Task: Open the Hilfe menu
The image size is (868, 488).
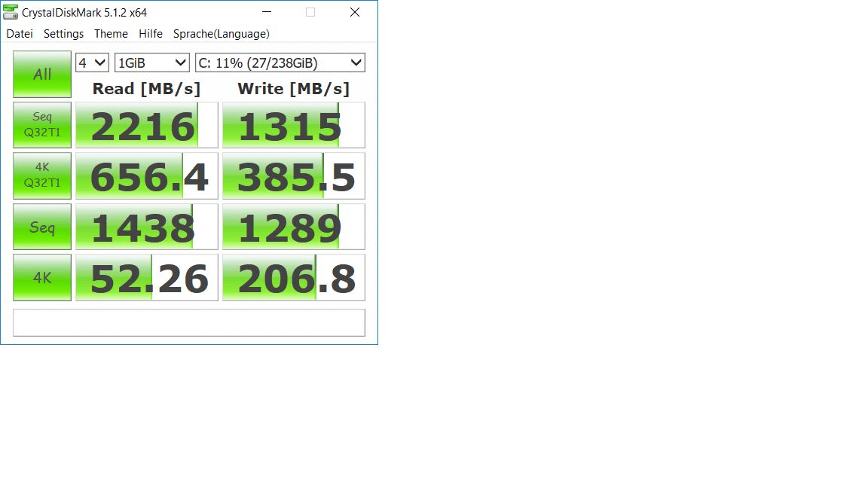Action: click(x=151, y=34)
